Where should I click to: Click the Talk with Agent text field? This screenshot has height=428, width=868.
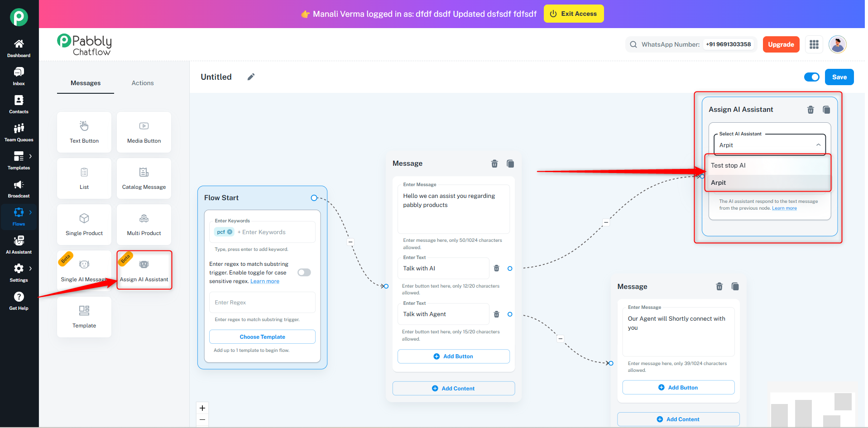click(x=443, y=314)
